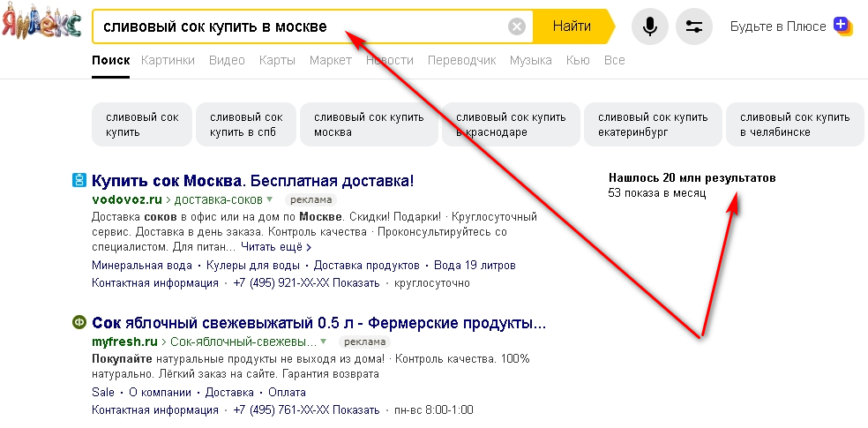Open search settings sliders icon
Screen dimensions: 868x428
point(693,26)
